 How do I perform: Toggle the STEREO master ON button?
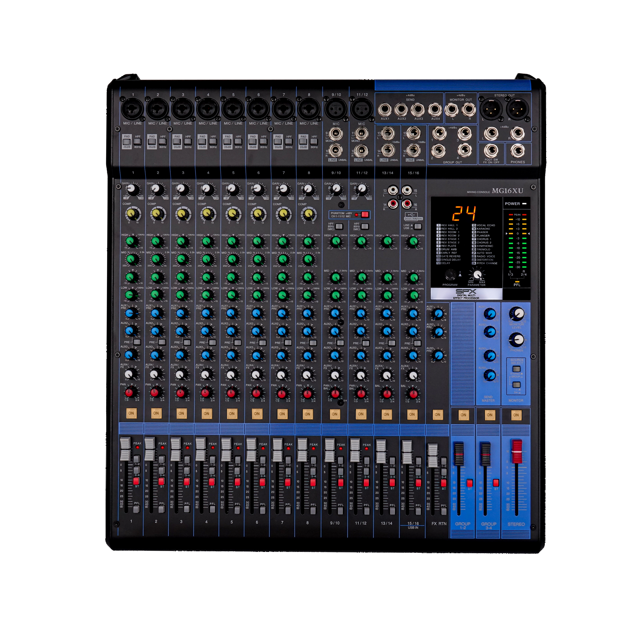(516, 415)
